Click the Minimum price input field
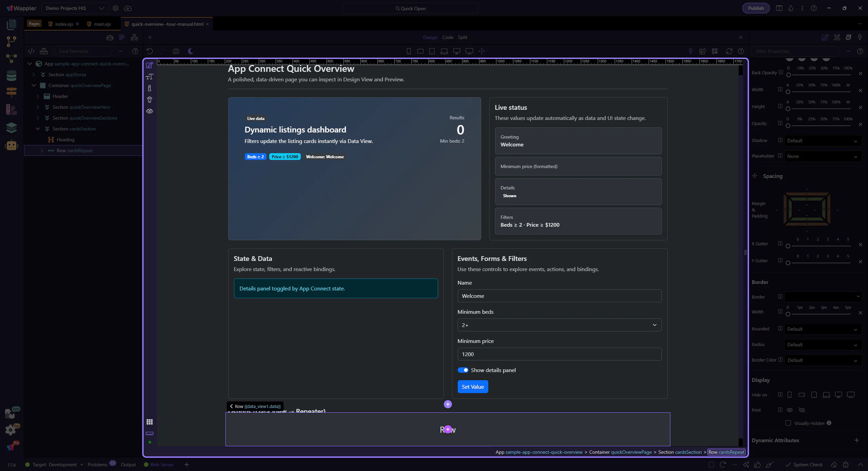This screenshot has width=868, height=471. pyautogui.click(x=559, y=354)
